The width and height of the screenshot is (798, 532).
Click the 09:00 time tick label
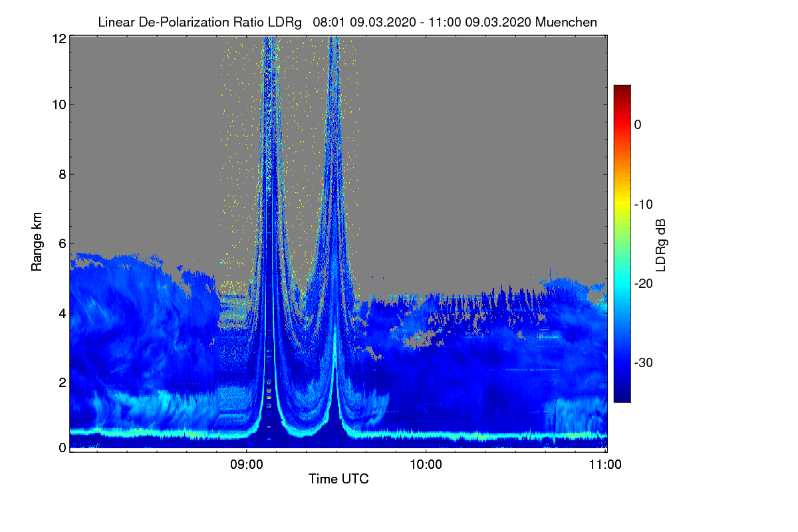(x=246, y=465)
